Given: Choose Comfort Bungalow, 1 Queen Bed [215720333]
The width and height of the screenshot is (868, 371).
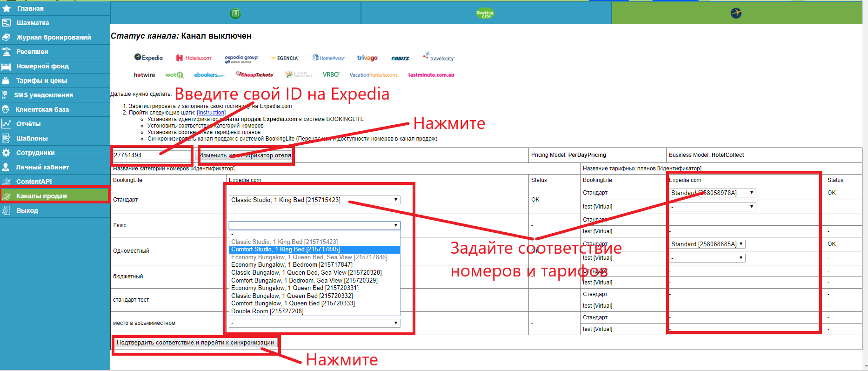Looking at the screenshot, I should coord(314,304).
